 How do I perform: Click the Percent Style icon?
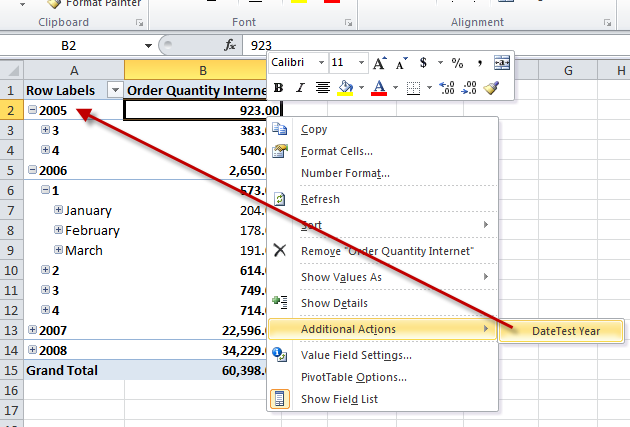coord(456,63)
